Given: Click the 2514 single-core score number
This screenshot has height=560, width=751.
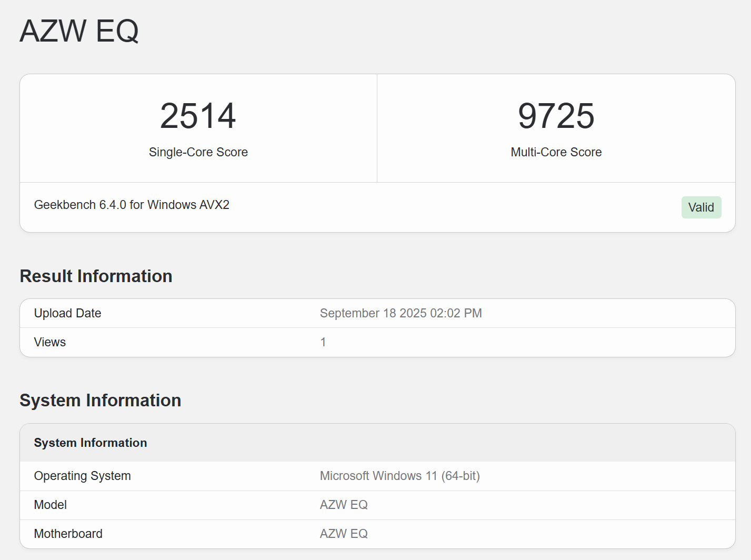Looking at the screenshot, I should [198, 116].
